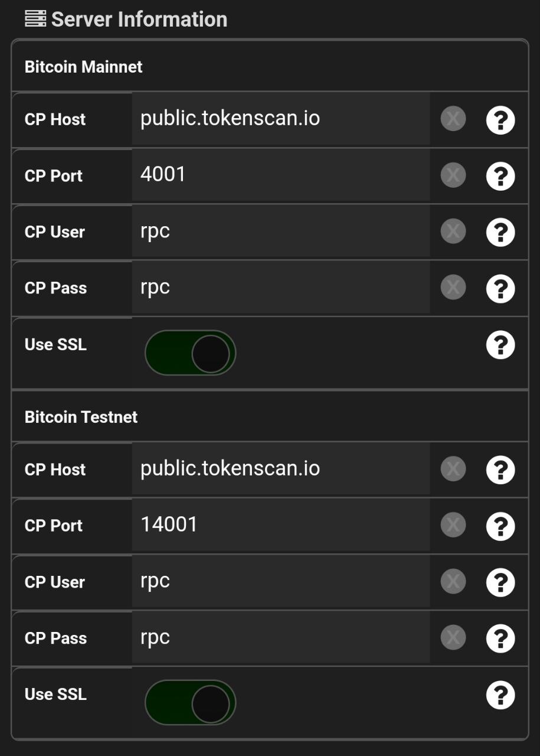Click the Mainnet CP Host input field
540x756 pixels.
(281, 119)
